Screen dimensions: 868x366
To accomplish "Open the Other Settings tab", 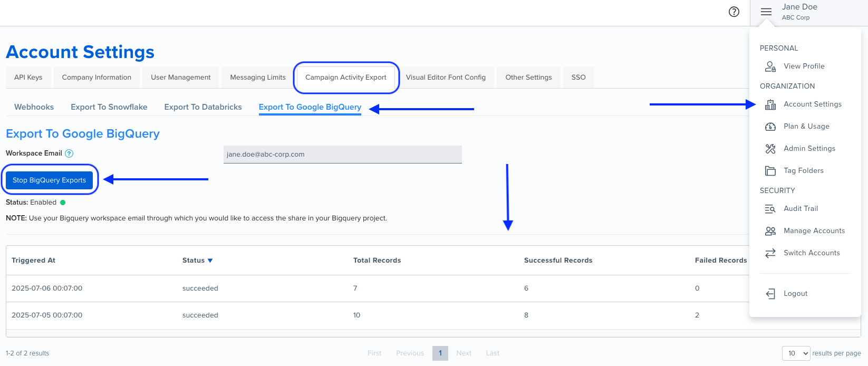I will 528,77.
